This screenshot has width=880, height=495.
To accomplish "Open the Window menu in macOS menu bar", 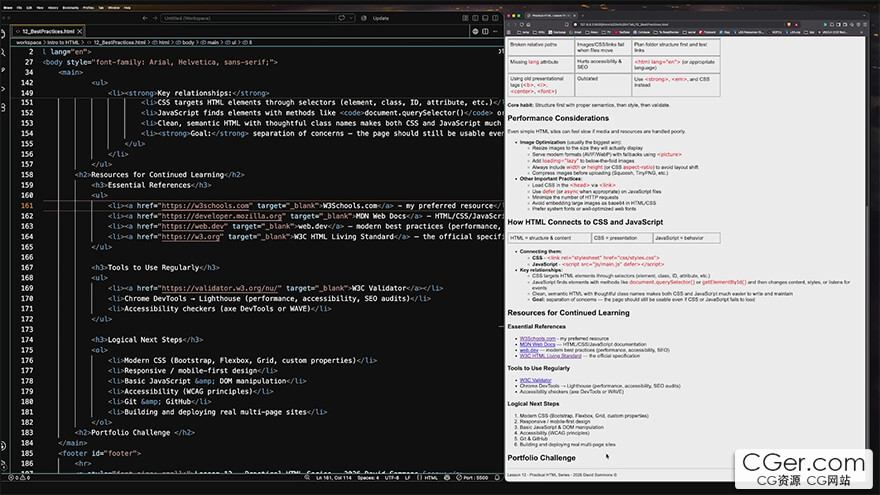I will click(x=113, y=8).
